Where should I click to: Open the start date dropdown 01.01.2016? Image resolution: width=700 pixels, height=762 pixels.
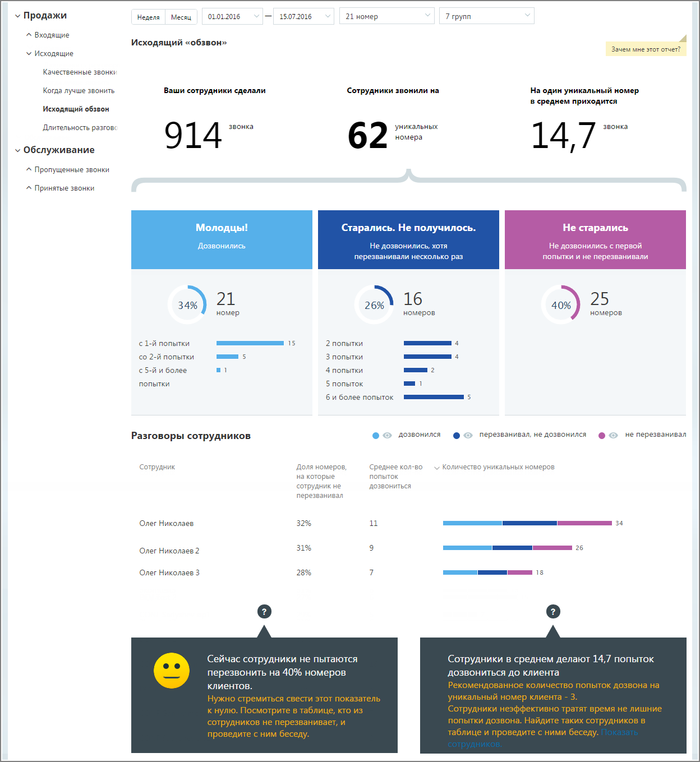click(x=232, y=16)
